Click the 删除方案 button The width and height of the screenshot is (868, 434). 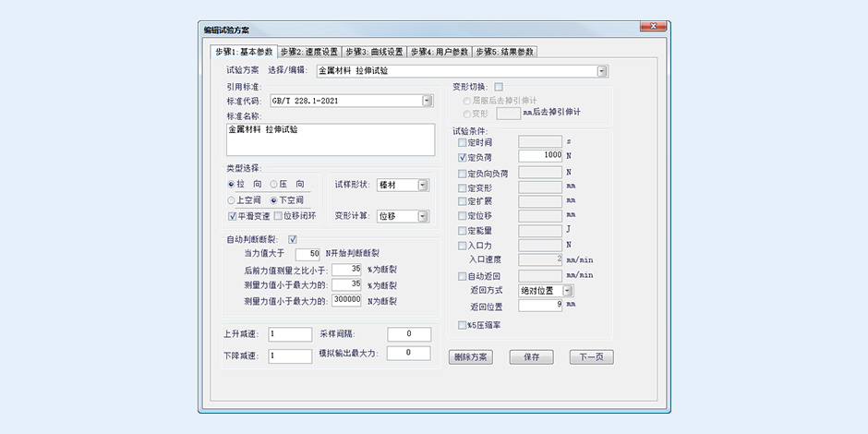point(471,356)
